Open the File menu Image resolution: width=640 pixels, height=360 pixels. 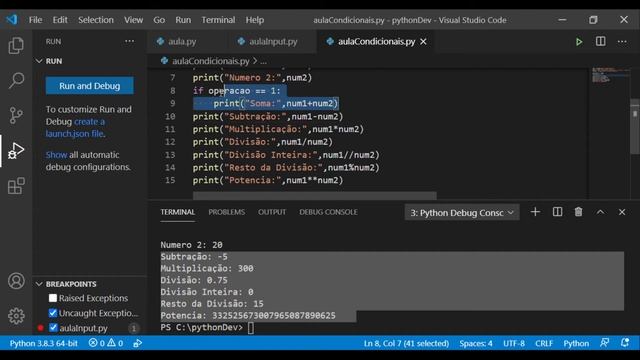pyautogui.click(x=36, y=20)
